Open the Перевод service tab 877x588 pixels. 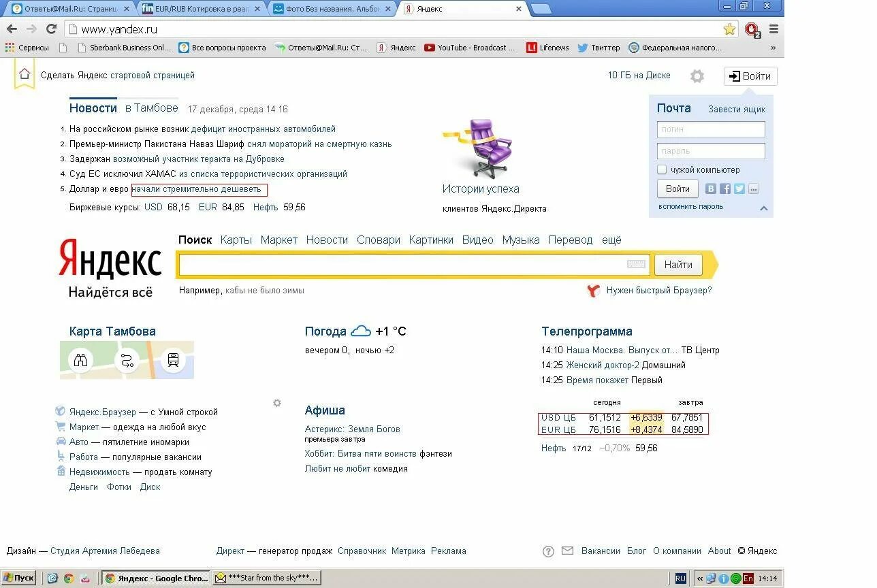pos(571,240)
